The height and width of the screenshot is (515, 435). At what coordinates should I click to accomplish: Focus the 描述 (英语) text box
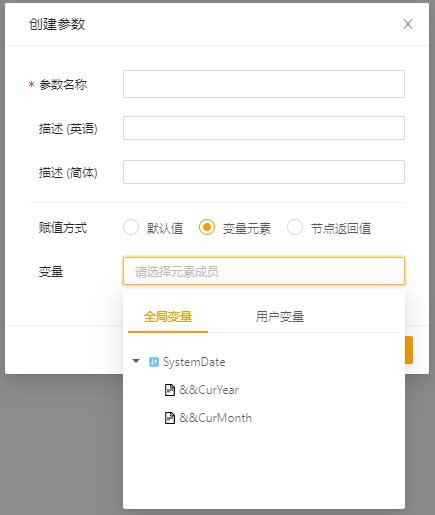264,128
